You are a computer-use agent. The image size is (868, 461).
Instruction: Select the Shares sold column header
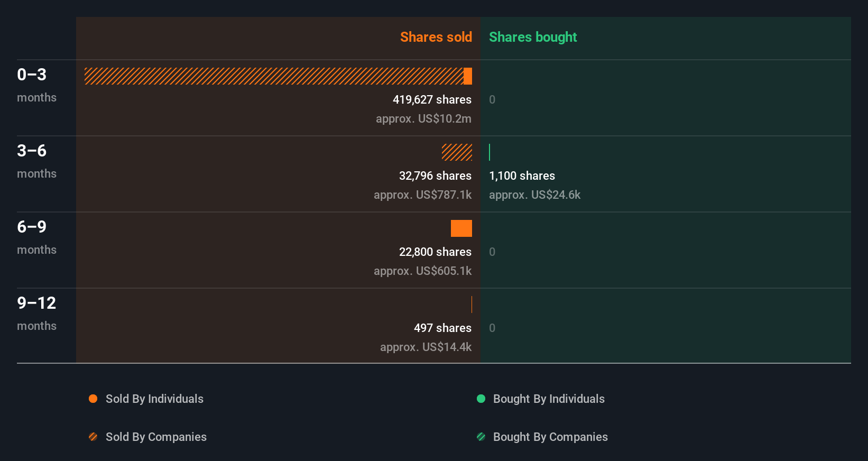click(436, 37)
